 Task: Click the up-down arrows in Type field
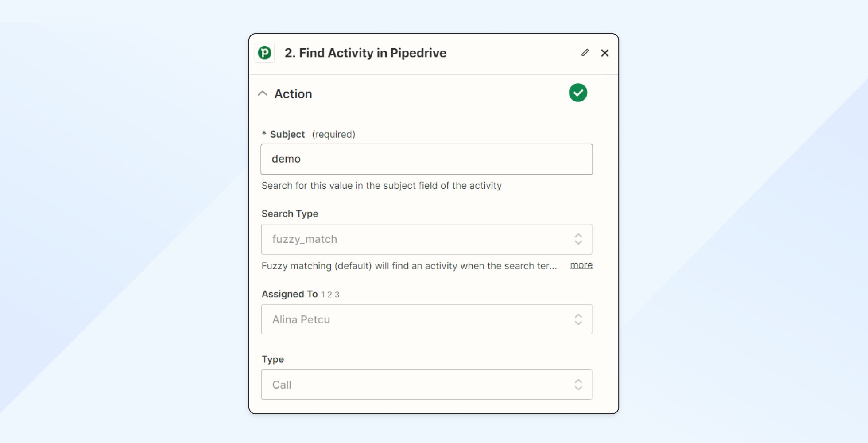[578, 385]
